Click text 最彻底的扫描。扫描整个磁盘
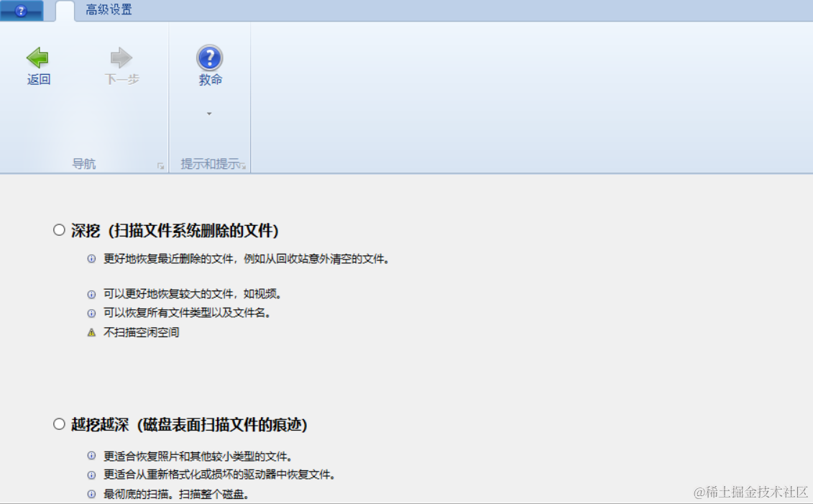This screenshot has width=813, height=504. coord(176,494)
